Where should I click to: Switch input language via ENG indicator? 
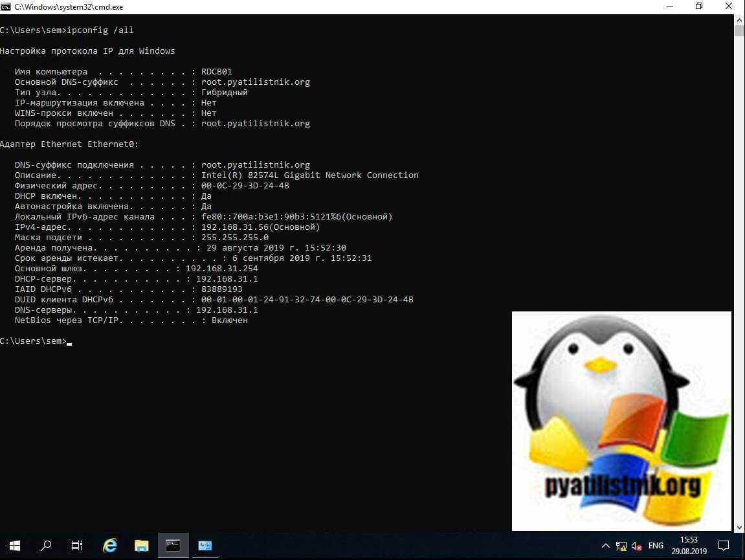pyautogui.click(x=656, y=546)
